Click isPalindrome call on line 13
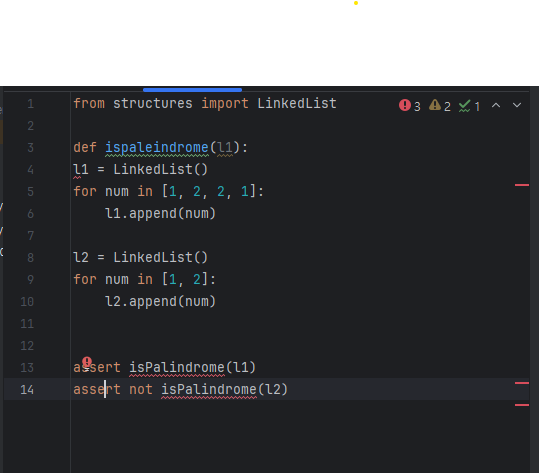 pyautogui.click(x=177, y=368)
